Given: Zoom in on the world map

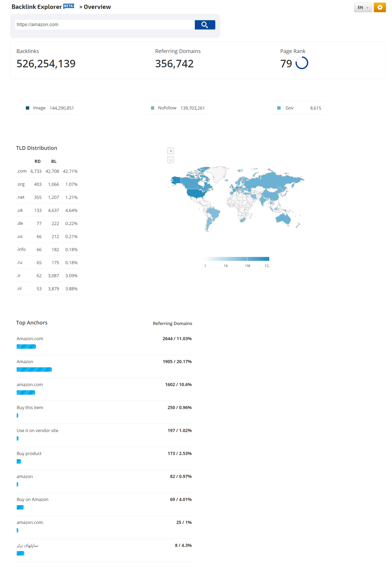Looking at the screenshot, I should pos(171,151).
